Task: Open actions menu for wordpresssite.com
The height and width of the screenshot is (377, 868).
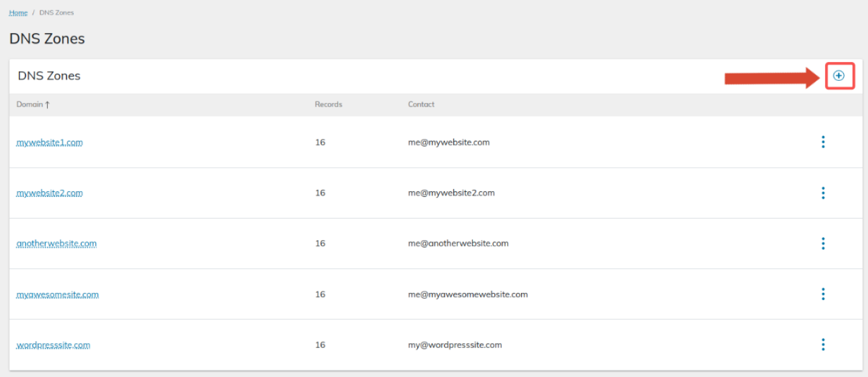Action: coord(823,344)
